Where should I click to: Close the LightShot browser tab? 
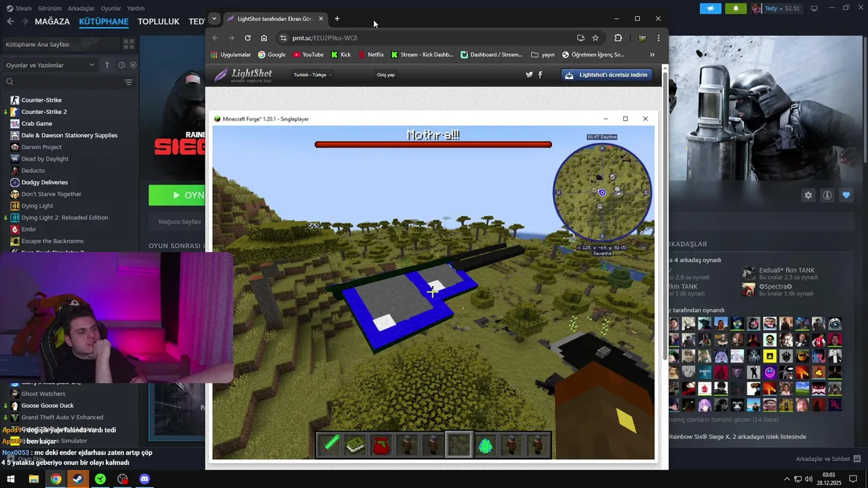pos(321,19)
